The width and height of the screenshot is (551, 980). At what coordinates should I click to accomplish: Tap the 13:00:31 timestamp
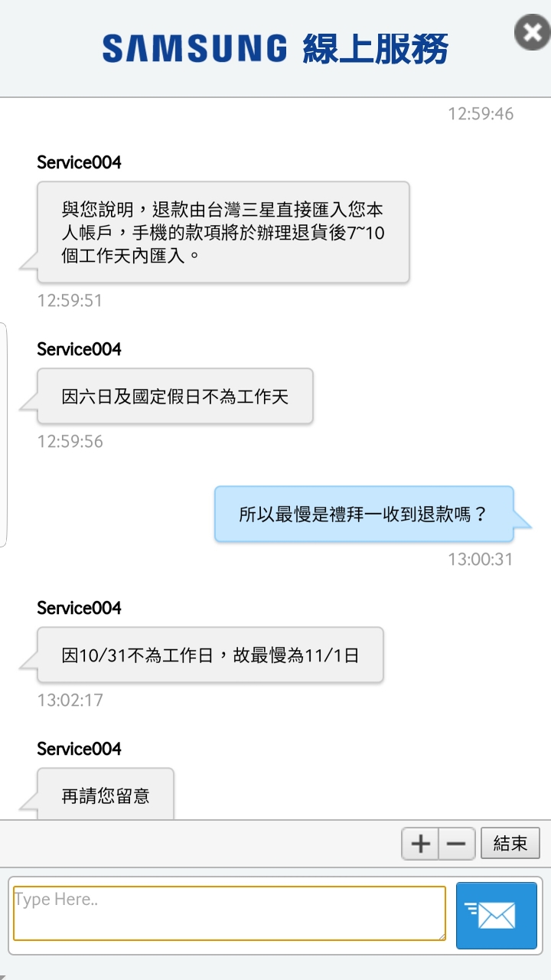point(481,560)
